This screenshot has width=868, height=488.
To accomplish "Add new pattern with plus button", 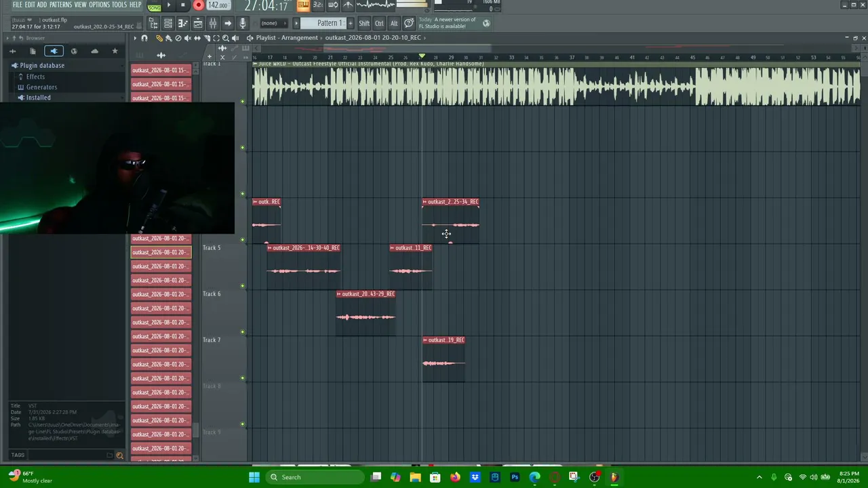I will pos(350,23).
